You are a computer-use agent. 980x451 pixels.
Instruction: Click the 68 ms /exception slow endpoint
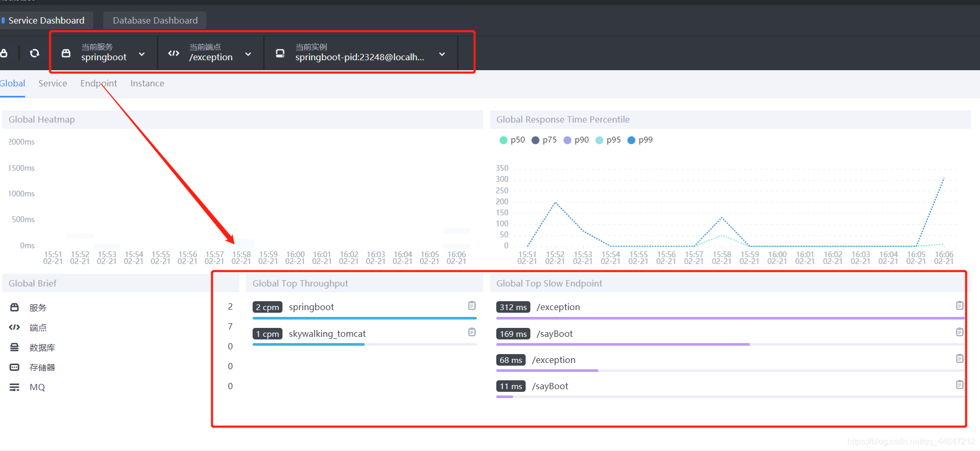[553, 360]
